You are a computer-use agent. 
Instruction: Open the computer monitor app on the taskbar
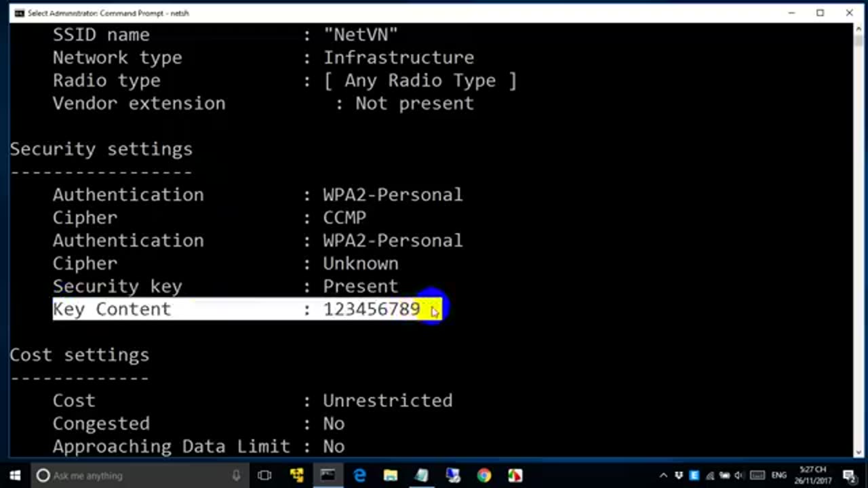(x=453, y=476)
